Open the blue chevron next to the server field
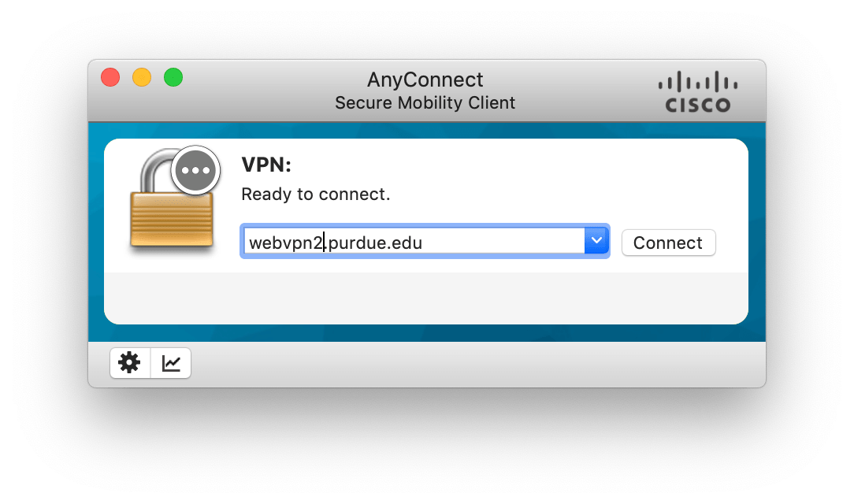Viewport: 854px width, 504px height. coord(596,241)
